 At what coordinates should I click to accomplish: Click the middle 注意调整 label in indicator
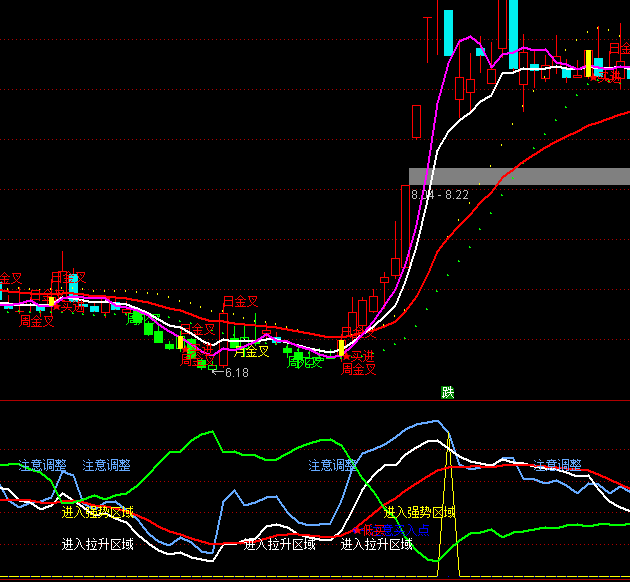(x=333, y=465)
